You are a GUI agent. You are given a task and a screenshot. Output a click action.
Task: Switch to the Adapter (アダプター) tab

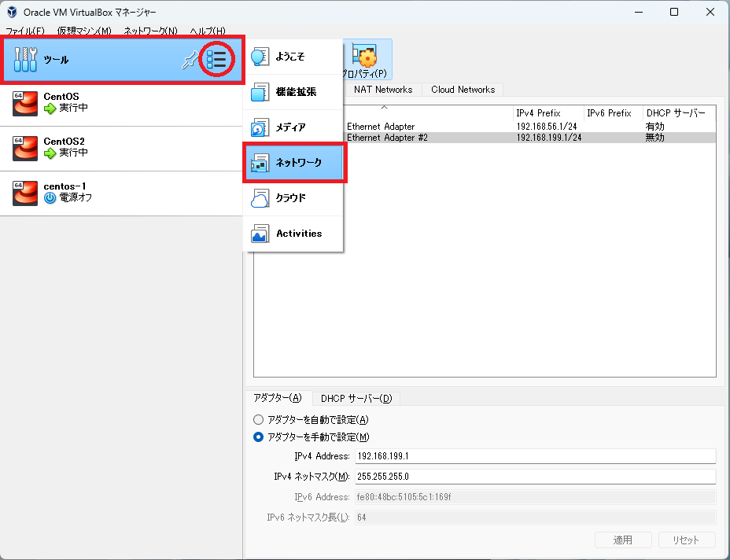(x=278, y=398)
